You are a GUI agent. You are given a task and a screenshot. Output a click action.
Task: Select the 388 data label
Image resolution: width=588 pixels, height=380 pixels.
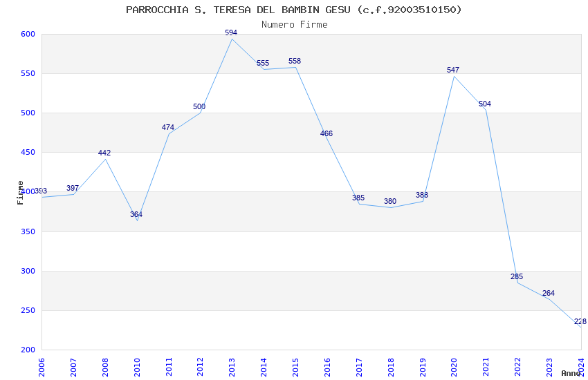422,195
